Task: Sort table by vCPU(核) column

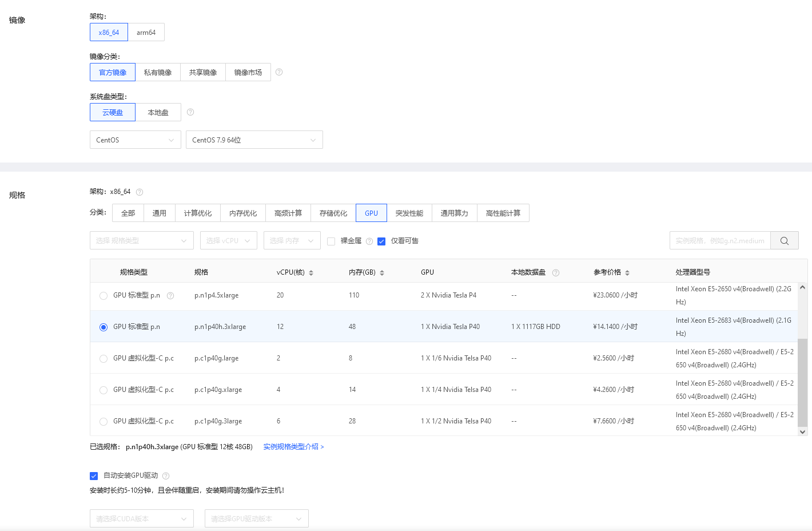Action: 311,273
